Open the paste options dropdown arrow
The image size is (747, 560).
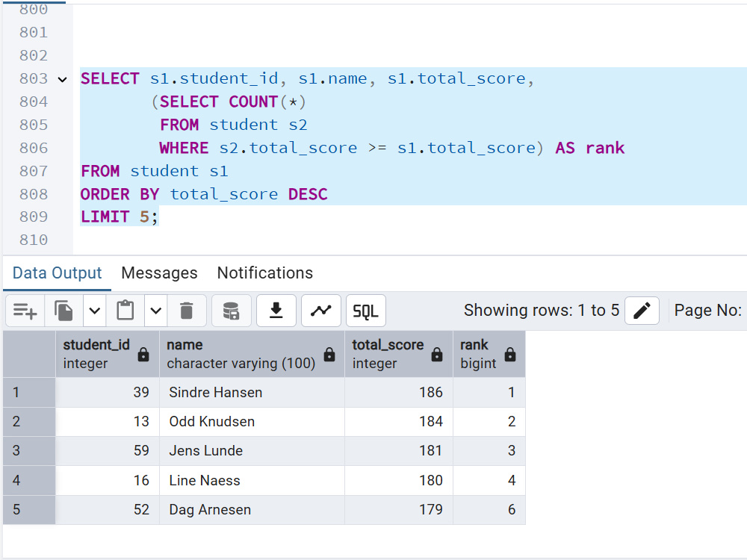click(x=156, y=311)
